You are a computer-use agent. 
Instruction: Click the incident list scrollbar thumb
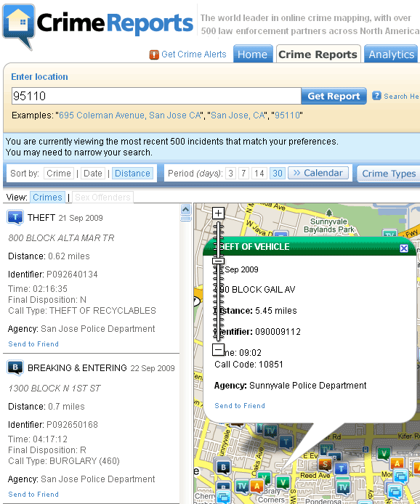point(185,219)
